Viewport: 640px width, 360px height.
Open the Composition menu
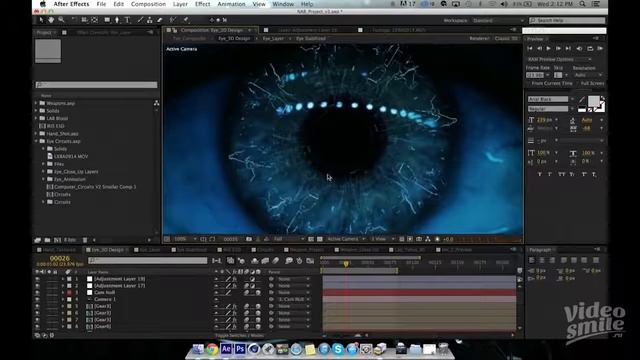point(148,4)
